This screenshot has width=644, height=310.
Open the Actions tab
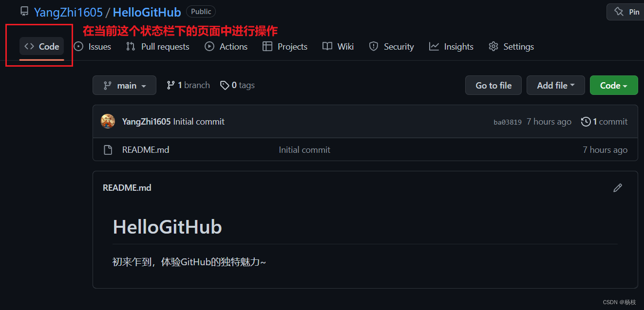pyautogui.click(x=226, y=47)
